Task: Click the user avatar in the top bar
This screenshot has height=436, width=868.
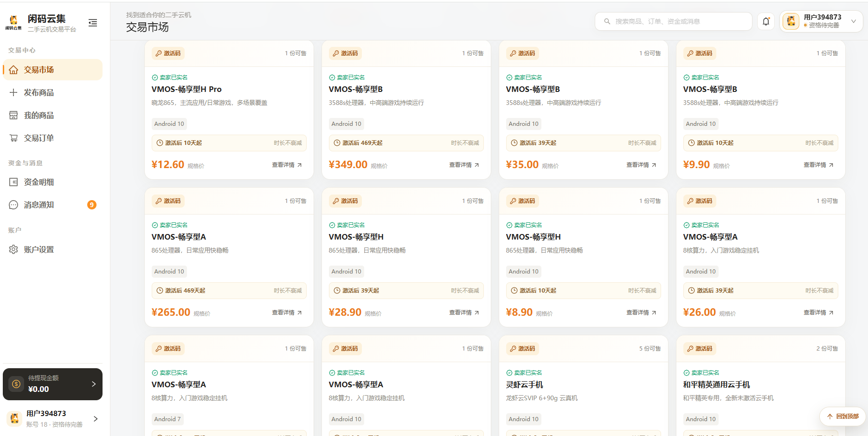Action: click(791, 21)
